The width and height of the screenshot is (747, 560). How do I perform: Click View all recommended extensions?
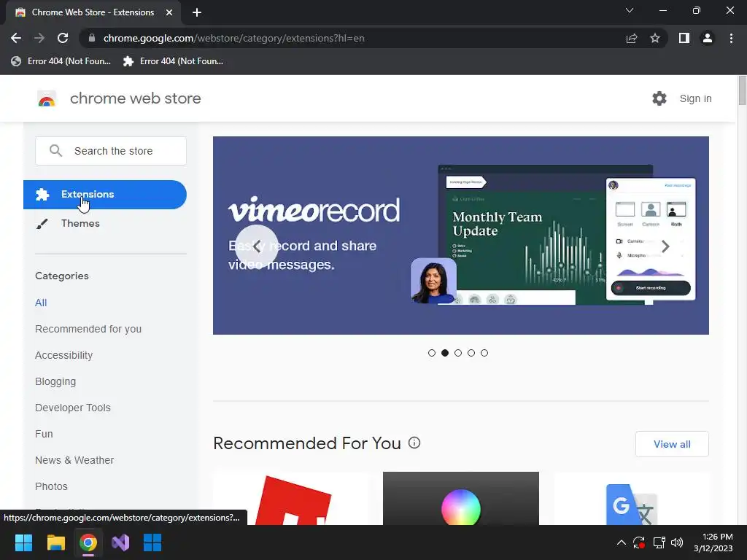coord(672,444)
